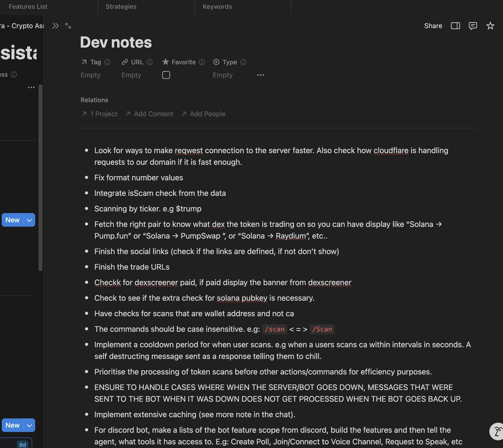This screenshot has width=503, height=448.
Task: Click the Favorite star property icon
Action: (x=166, y=62)
